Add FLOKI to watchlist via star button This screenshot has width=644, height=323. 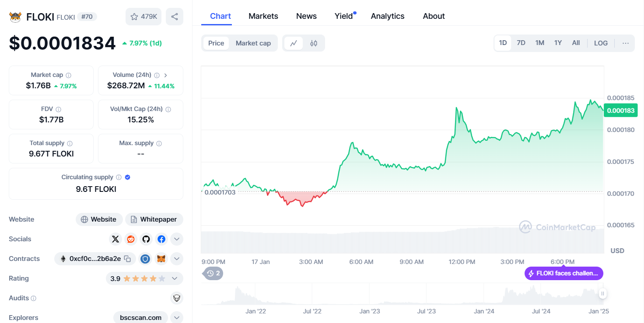pos(143,17)
